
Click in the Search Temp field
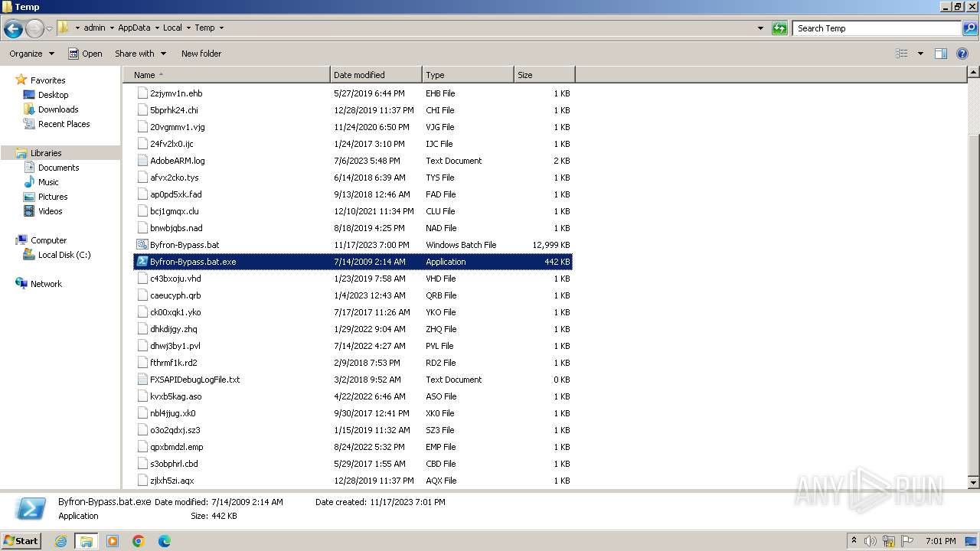pos(877,28)
